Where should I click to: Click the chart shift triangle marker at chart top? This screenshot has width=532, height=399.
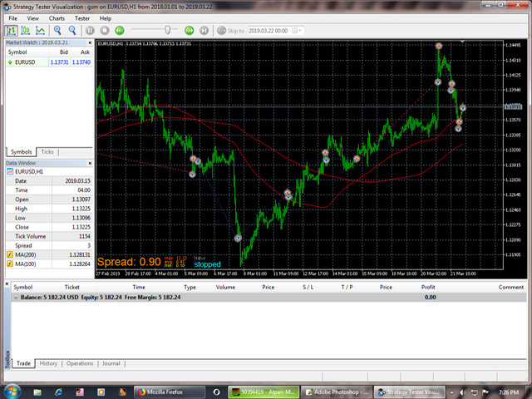462,42
